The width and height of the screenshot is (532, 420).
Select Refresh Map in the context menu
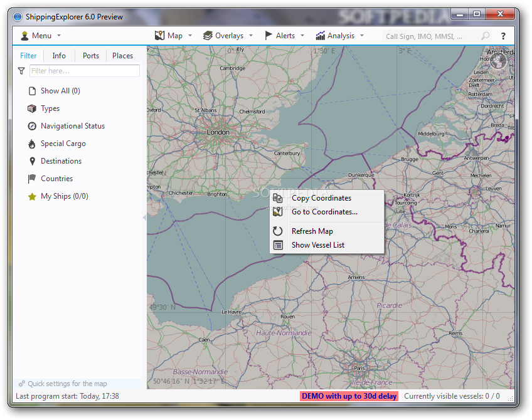327,231
